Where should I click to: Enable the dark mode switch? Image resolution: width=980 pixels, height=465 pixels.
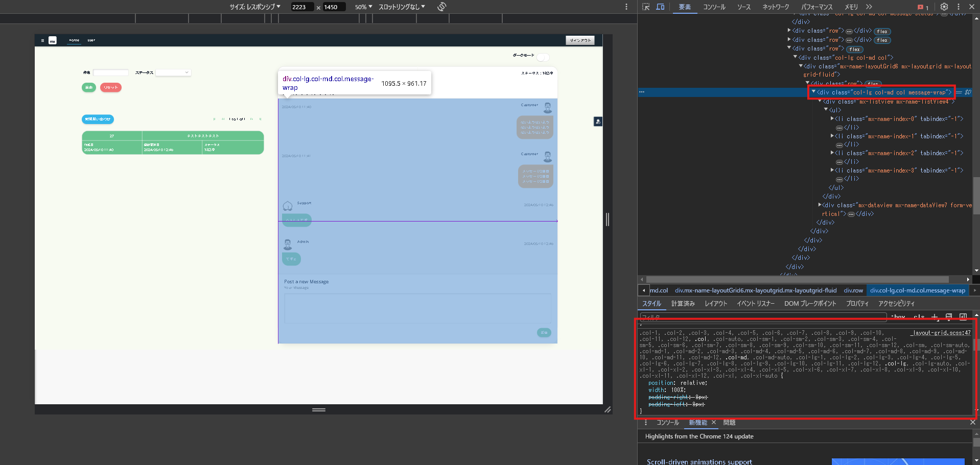(x=543, y=57)
